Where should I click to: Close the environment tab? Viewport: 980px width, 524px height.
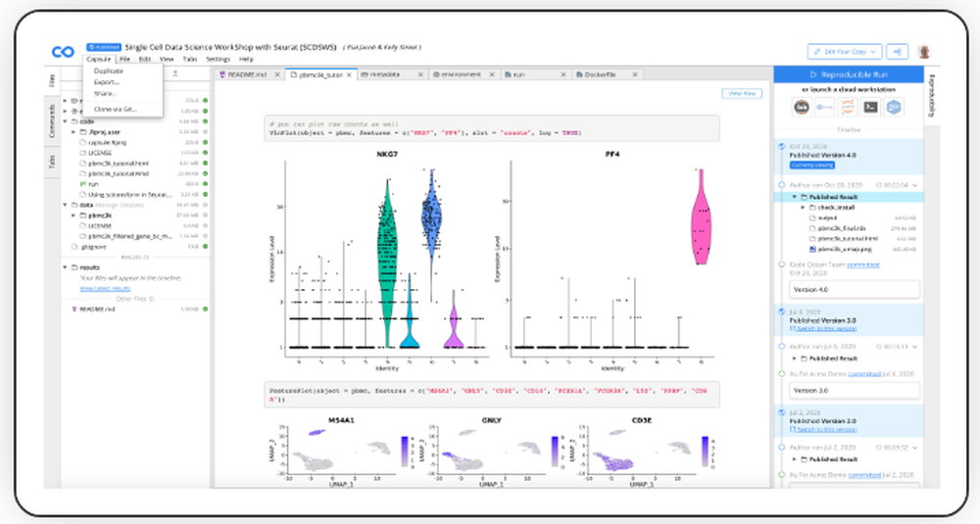[x=491, y=74]
